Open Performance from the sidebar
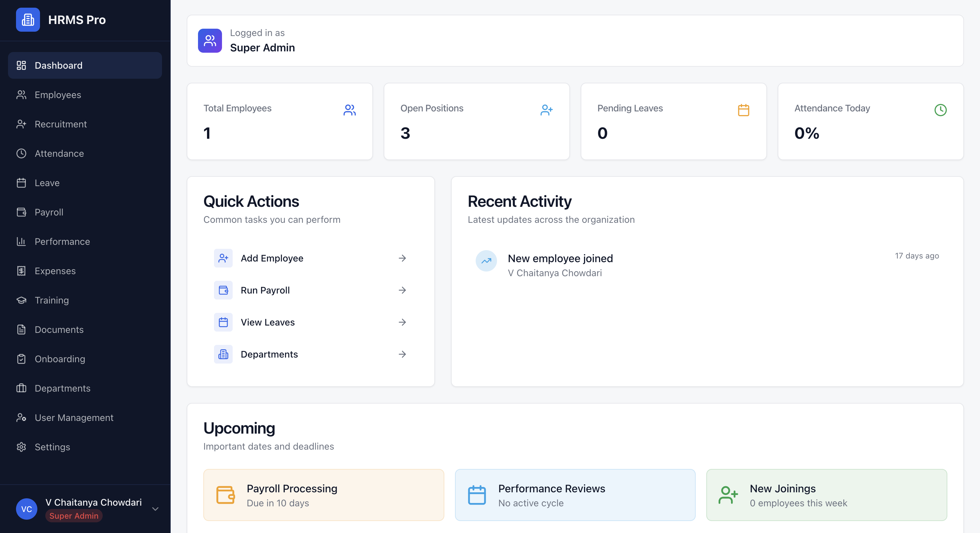Viewport: 980px width, 533px height. [x=85, y=241]
